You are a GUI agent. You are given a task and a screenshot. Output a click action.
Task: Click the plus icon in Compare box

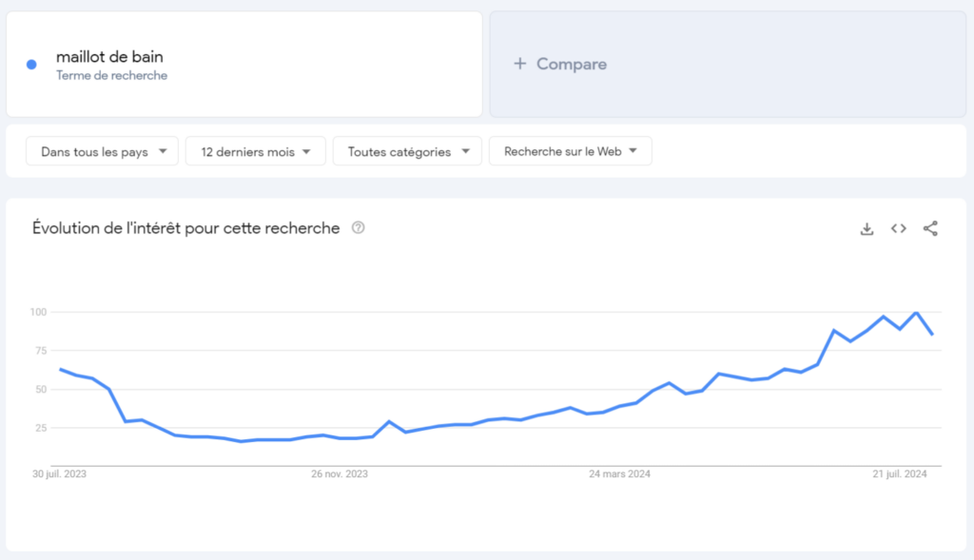pos(519,64)
